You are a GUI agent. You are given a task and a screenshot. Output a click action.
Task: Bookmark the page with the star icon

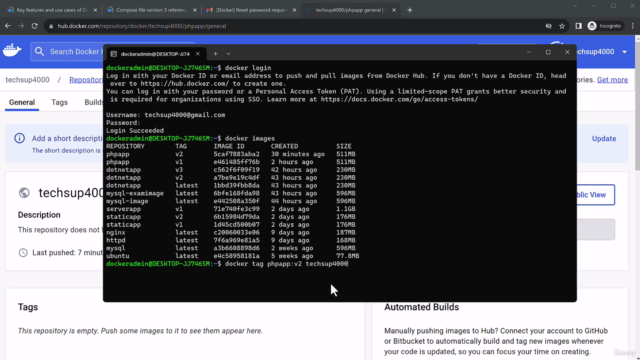click(x=562, y=26)
